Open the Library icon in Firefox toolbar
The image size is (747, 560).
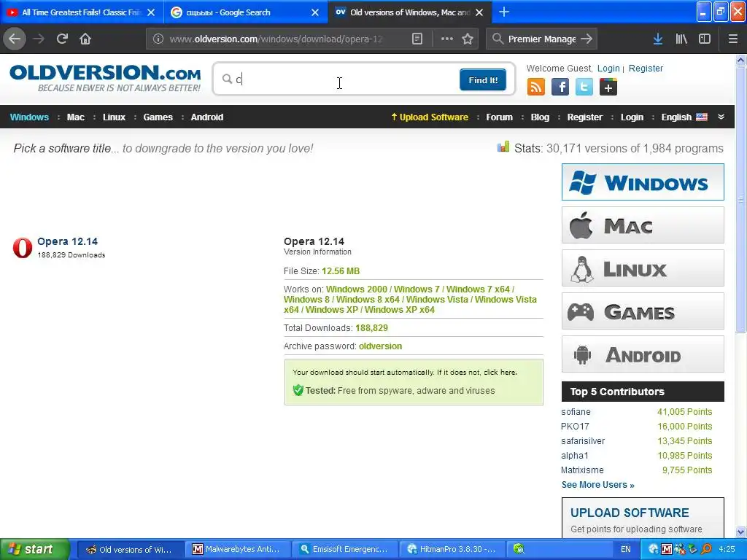click(681, 39)
